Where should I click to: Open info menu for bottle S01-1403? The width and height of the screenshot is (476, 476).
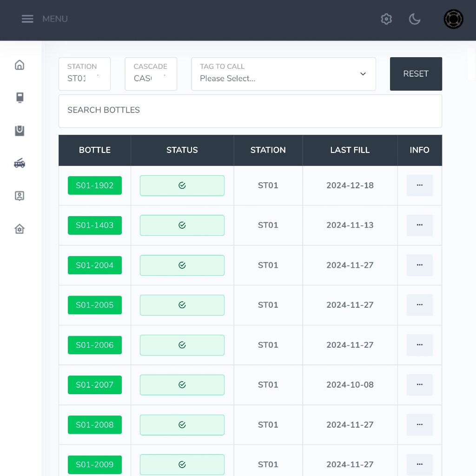tap(419, 225)
